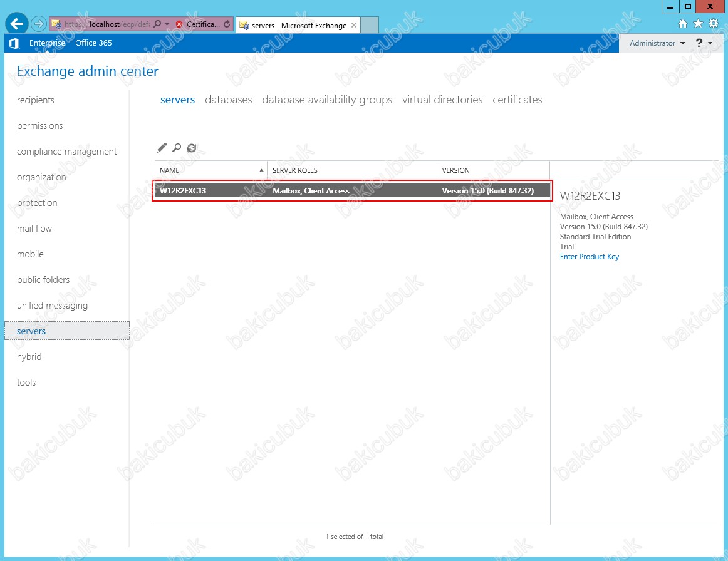Switch to the Office 365 link
The image size is (728, 561).
(x=93, y=43)
